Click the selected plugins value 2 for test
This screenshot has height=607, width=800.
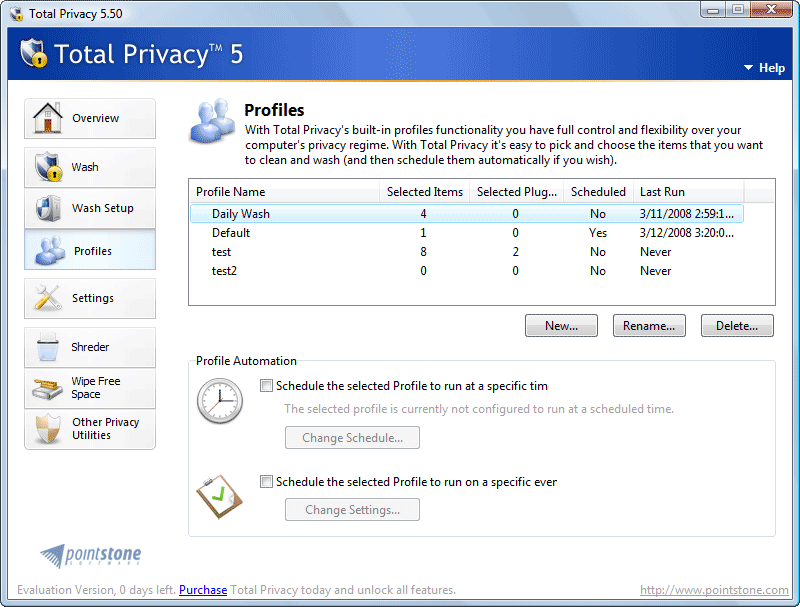pos(516,251)
